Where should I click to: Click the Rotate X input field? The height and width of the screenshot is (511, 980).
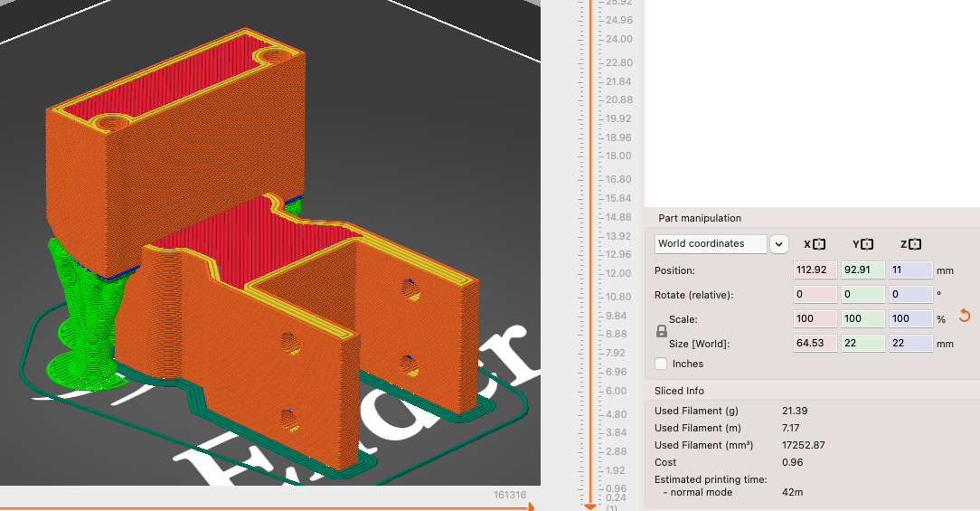[x=815, y=294]
